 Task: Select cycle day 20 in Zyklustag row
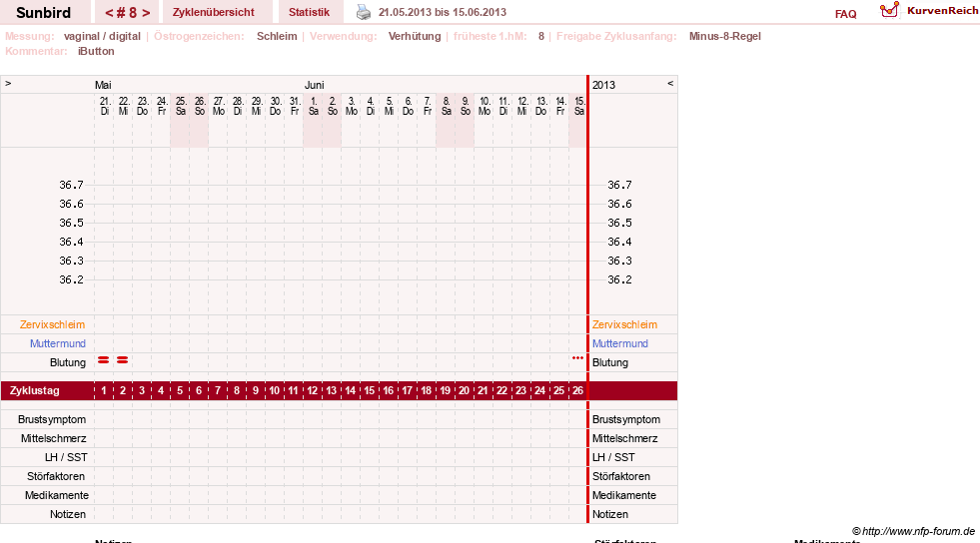[x=464, y=390]
